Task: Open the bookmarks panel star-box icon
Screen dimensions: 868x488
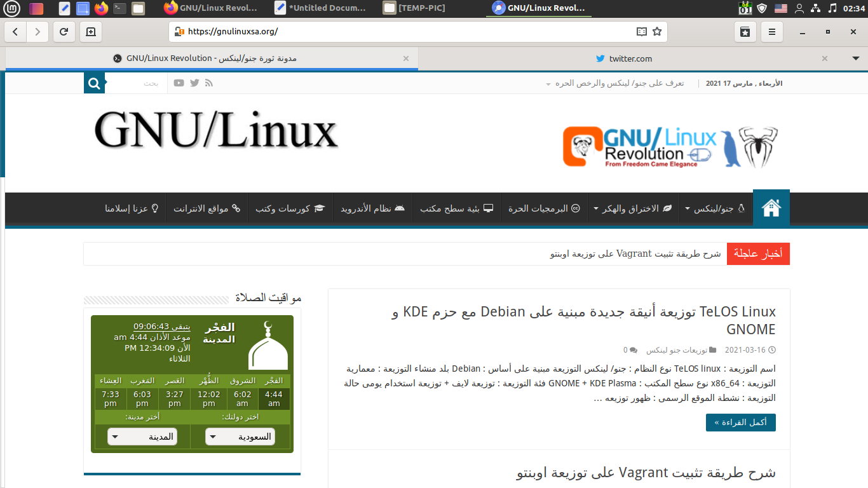Action: point(745,32)
